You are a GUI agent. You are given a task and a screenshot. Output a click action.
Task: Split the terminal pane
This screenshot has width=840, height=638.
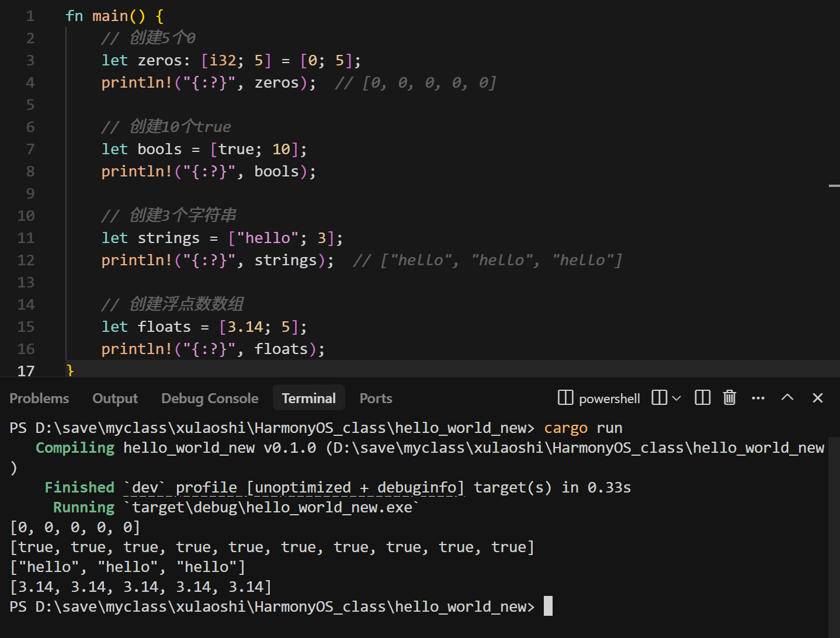703,398
